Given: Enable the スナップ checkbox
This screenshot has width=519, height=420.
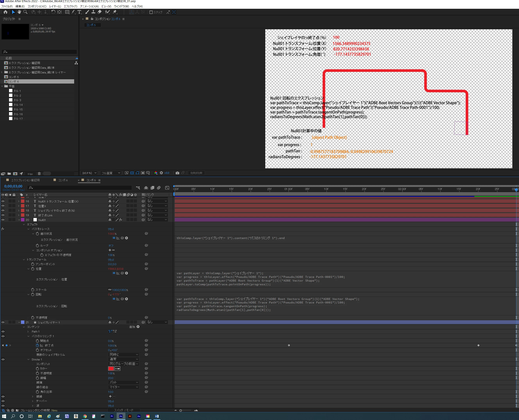Looking at the screenshot, I should point(151,12).
